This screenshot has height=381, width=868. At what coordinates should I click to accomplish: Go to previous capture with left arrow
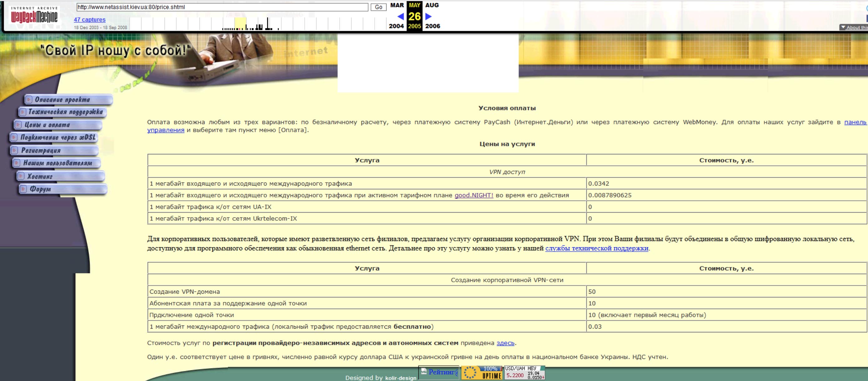click(x=400, y=16)
